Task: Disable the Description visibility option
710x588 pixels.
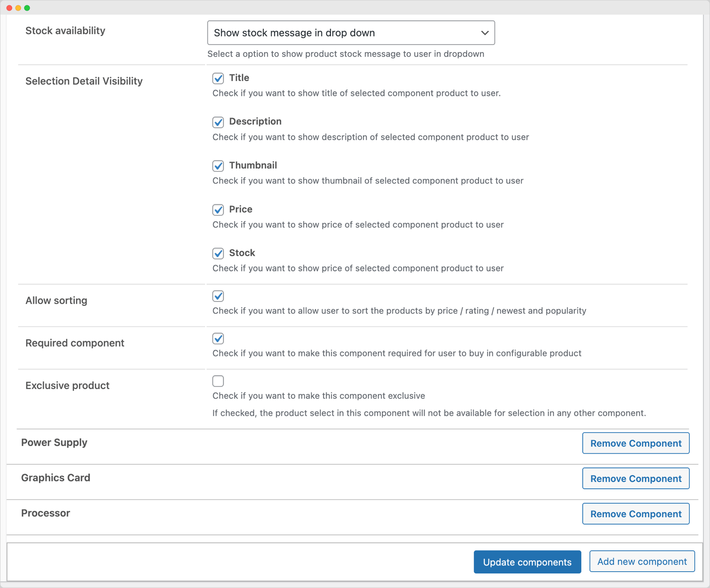Action: 218,122
